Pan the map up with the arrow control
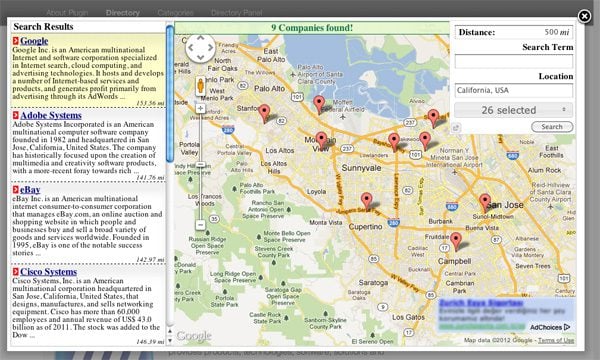 pyautogui.click(x=201, y=38)
